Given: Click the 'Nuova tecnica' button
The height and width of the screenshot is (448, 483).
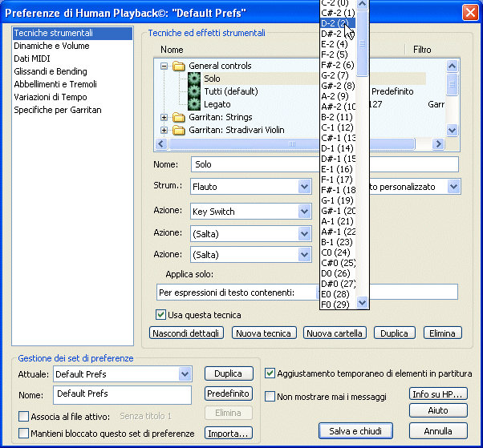Looking at the screenshot, I should coord(263,333).
